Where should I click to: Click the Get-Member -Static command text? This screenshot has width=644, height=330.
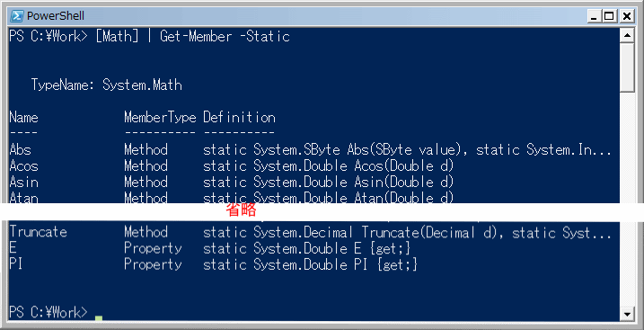coord(225,37)
